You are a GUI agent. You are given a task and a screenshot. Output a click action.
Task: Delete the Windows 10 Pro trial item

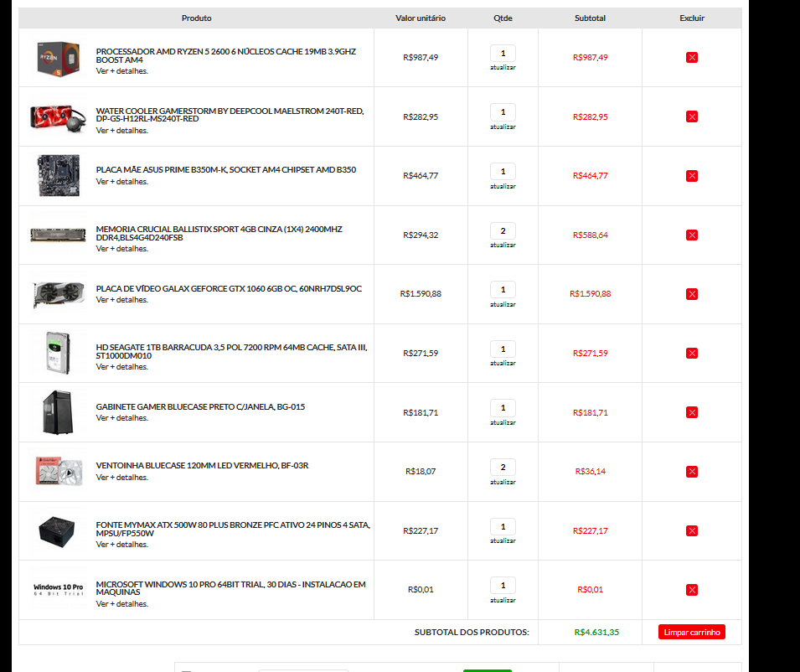691,590
